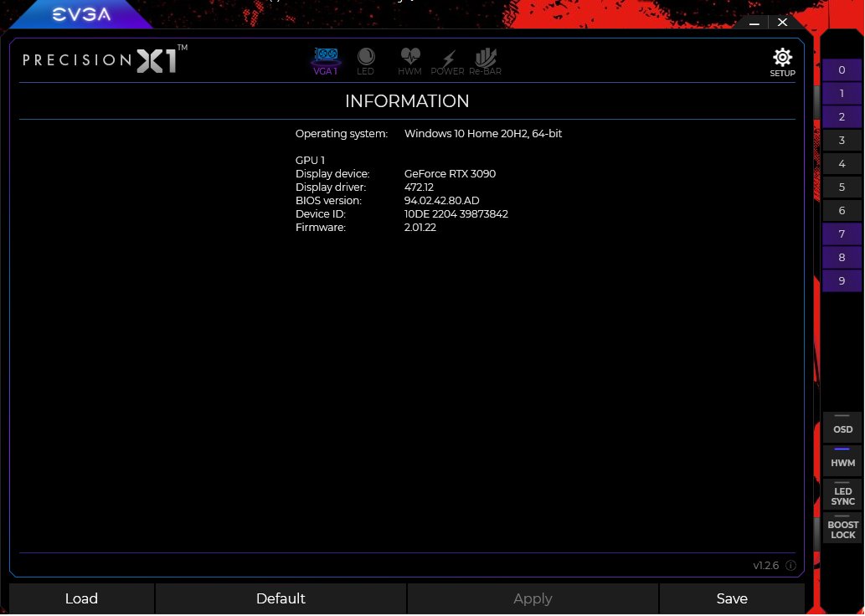Open the POWER lightning bolt section
The width and height of the screenshot is (865, 616).
pyautogui.click(x=447, y=62)
